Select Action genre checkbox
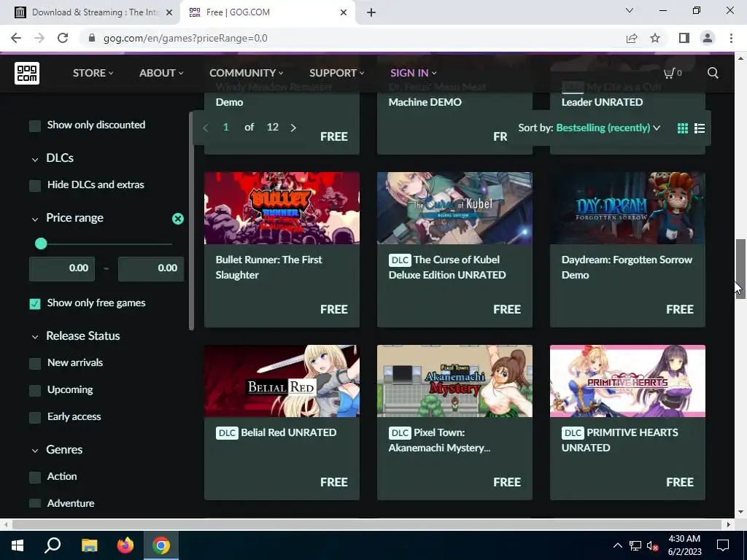Image resolution: width=747 pixels, height=560 pixels. [x=35, y=477]
